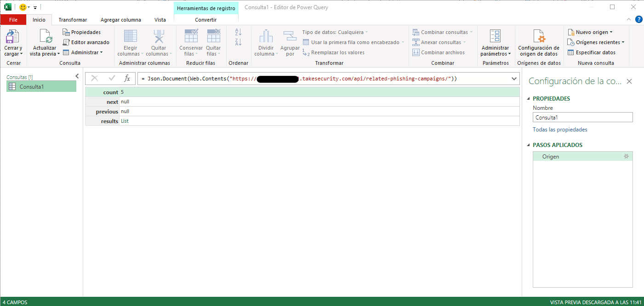
Task: Click the Propiedades button in ribbon
Action: (82, 32)
